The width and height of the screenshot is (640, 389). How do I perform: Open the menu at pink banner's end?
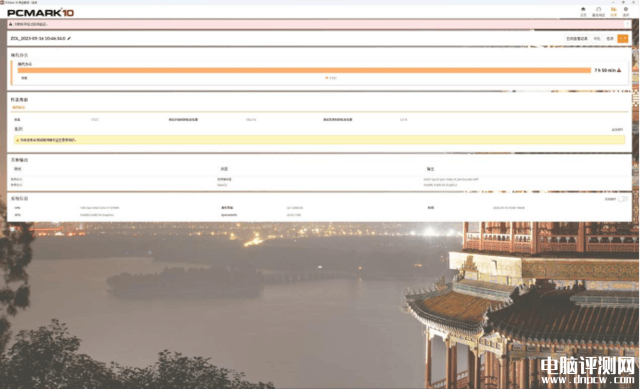(x=628, y=24)
